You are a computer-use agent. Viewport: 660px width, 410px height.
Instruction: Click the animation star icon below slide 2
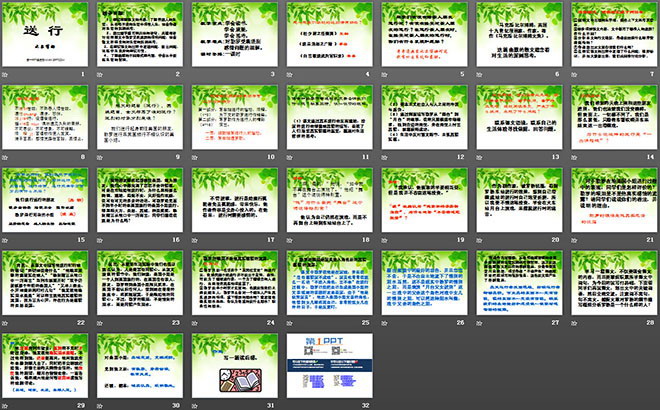(x=100, y=75)
